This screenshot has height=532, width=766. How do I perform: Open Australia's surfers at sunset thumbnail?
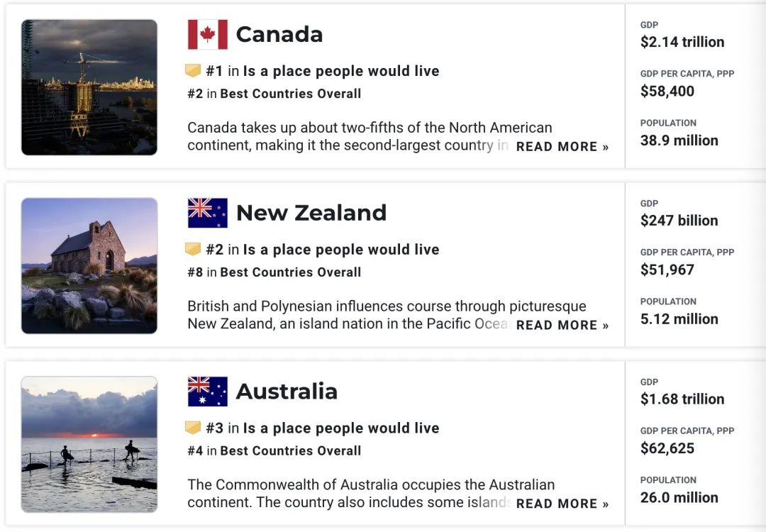(x=89, y=445)
